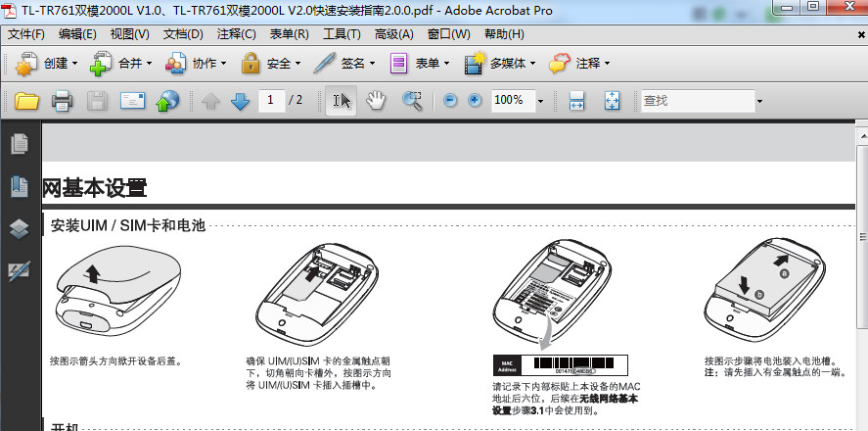
Task: Open the Forms (表单) menu in menu bar
Action: click(x=289, y=34)
